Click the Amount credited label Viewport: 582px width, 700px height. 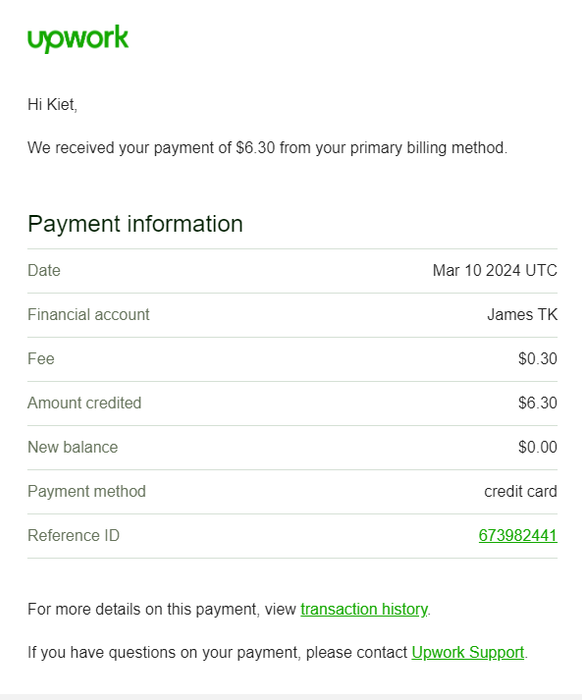(x=84, y=403)
